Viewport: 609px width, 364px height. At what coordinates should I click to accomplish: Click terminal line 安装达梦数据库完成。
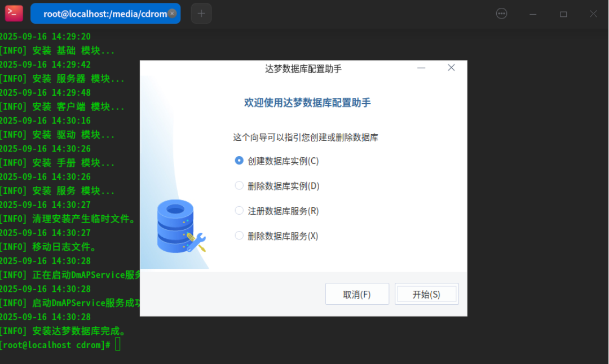point(63,331)
